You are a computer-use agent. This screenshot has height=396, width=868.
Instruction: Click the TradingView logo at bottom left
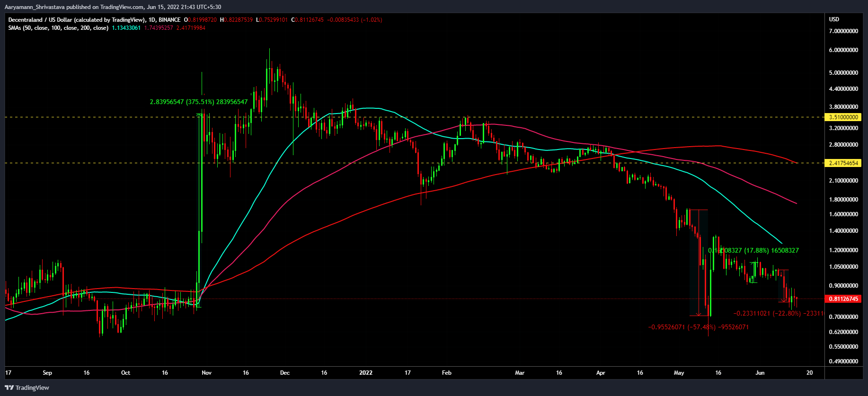coord(27,387)
